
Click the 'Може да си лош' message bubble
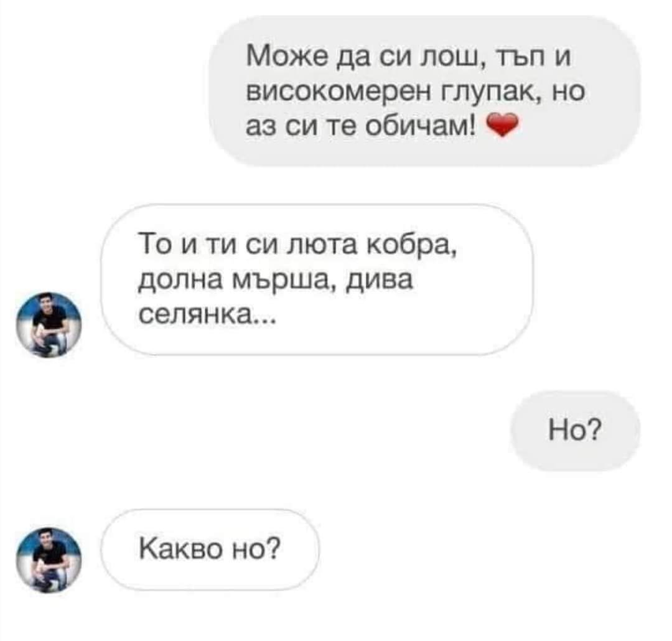424,91
